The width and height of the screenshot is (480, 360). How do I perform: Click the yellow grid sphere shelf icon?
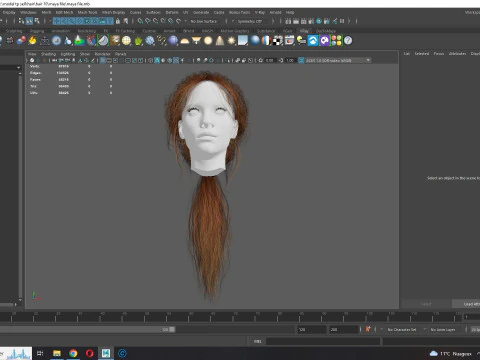[x=126, y=41]
